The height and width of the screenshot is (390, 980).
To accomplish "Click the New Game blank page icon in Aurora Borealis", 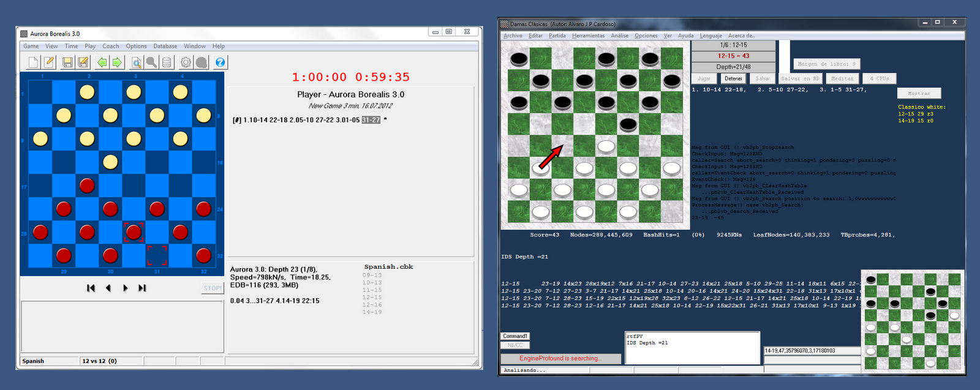I will tap(34, 62).
